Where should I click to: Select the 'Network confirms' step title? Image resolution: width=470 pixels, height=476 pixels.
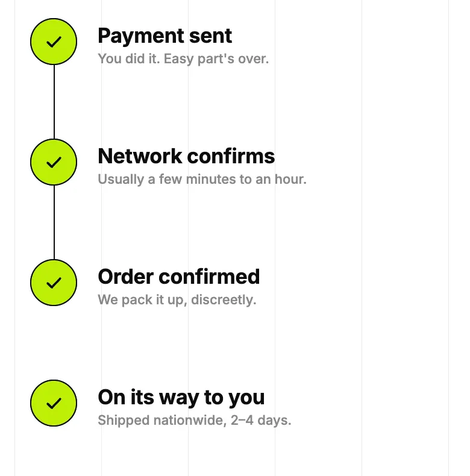[x=186, y=156]
